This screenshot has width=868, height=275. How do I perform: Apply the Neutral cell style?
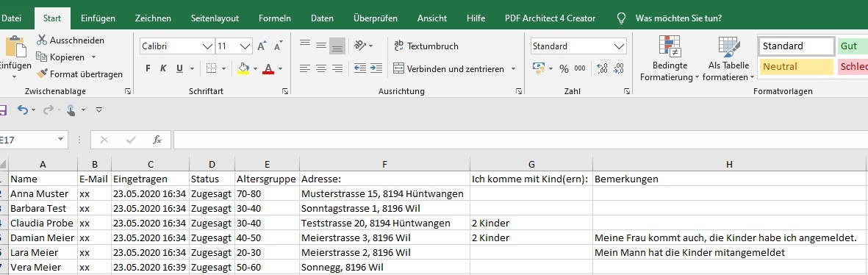797,66
